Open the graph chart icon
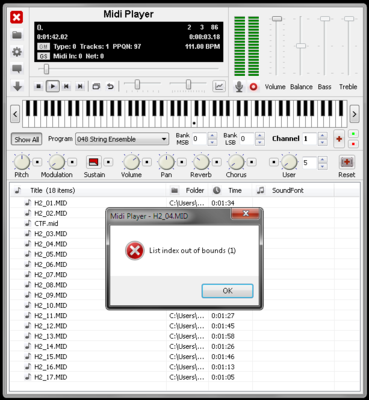Screen dimensions: 369x400 219,87
